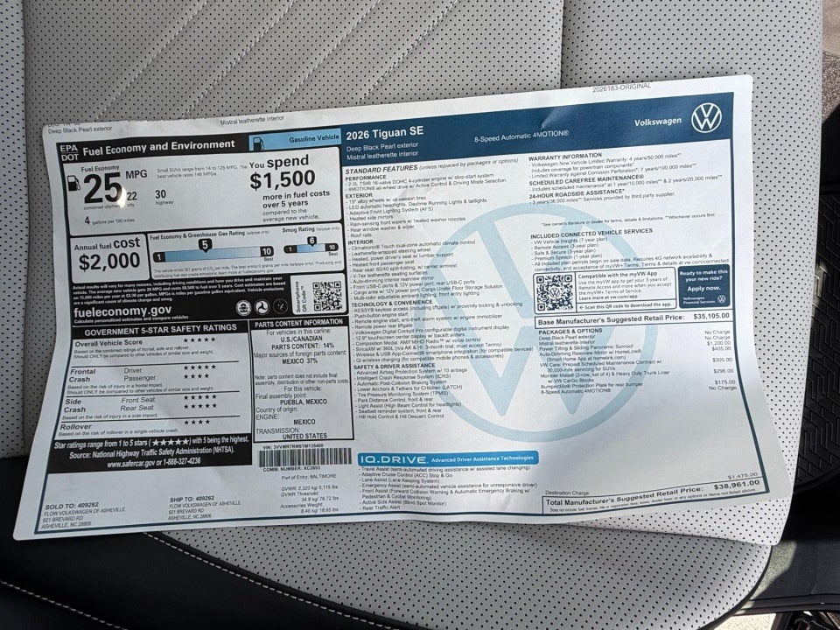Open the www.safercar.gov link text
Image resolution: width=840 pixels, height=630 pixels.
tap(130, 464)
